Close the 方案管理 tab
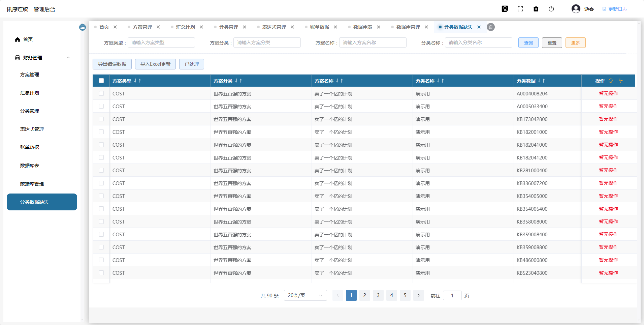Viewport: 644px width, 325px height. coord(158,27)
